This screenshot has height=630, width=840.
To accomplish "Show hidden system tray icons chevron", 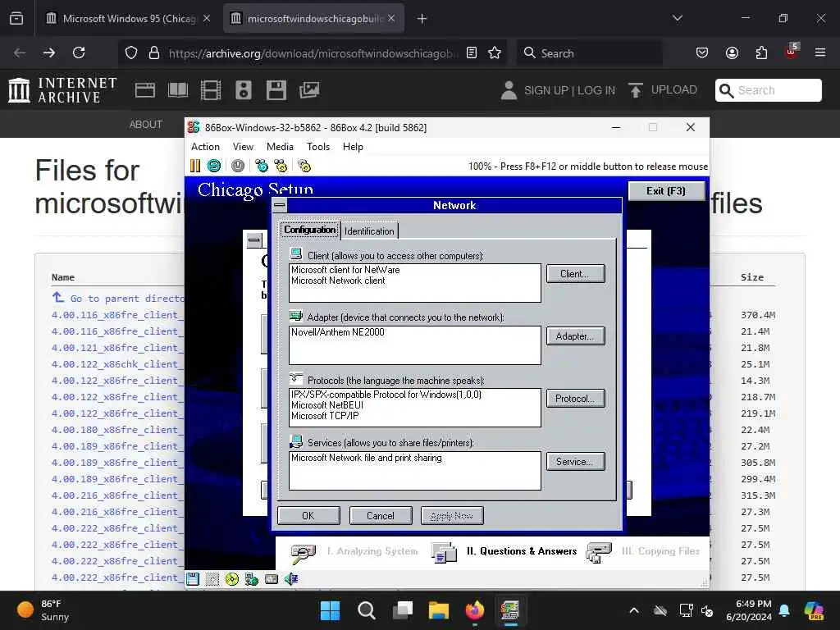I will click(x=634, y=610).
